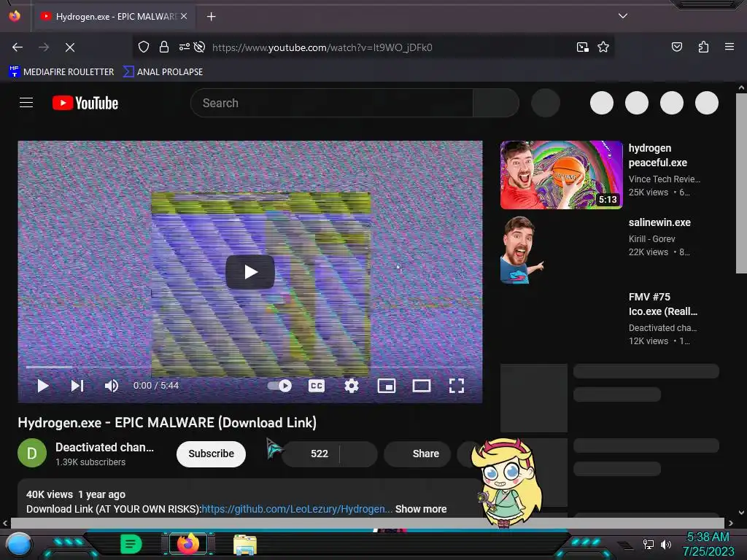The image size is (747, 560).
Task: Click the video title text
Action: 167,422
